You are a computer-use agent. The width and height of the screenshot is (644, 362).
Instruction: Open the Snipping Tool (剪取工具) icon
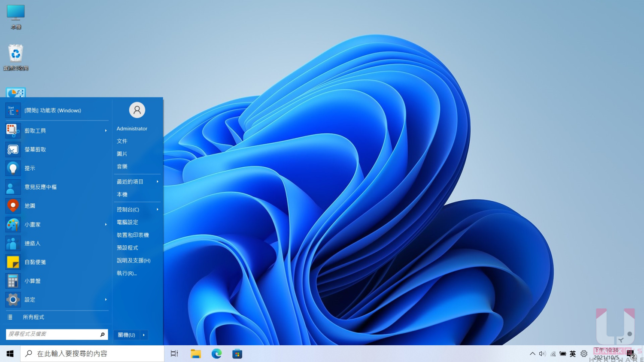[13, 130]
